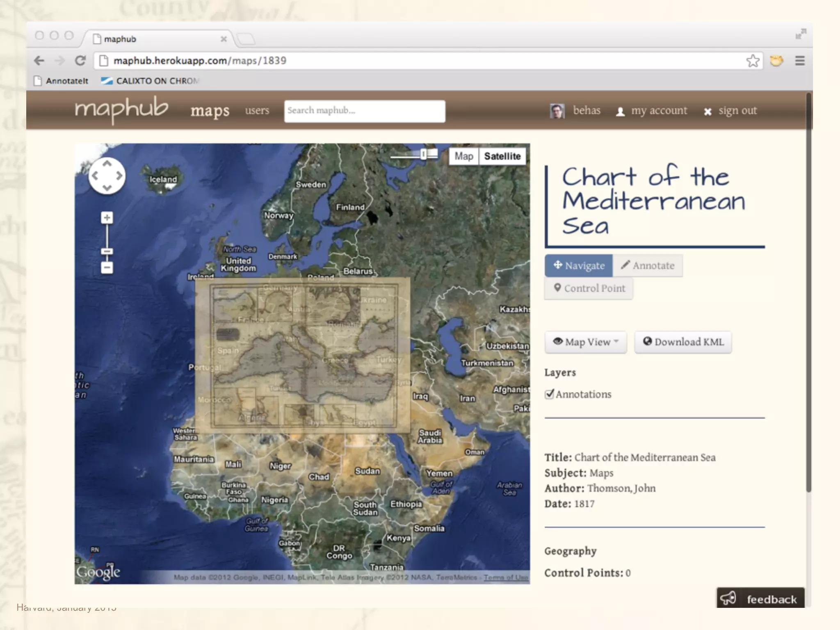
Task: Click the maphub logo
Action: pos(121,110)
